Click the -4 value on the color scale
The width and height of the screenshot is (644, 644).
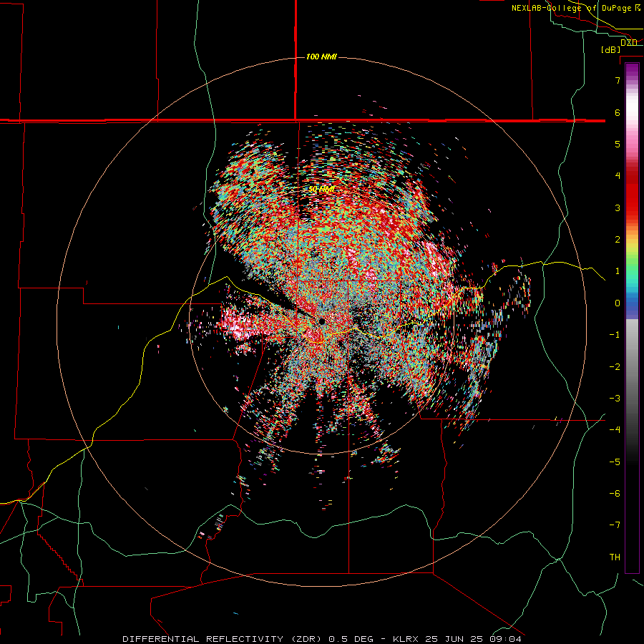[x=615, y=429]
